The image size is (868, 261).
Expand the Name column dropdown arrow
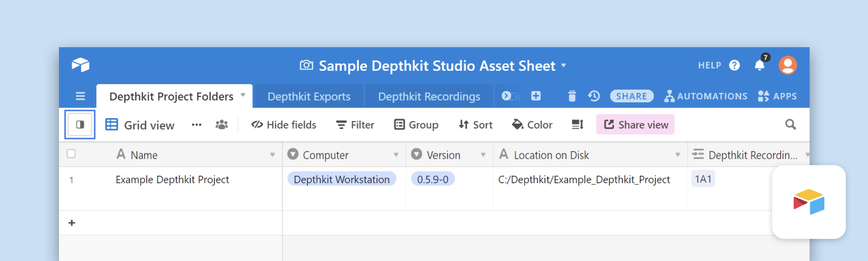pyautogui.click(x=272, y=155)
